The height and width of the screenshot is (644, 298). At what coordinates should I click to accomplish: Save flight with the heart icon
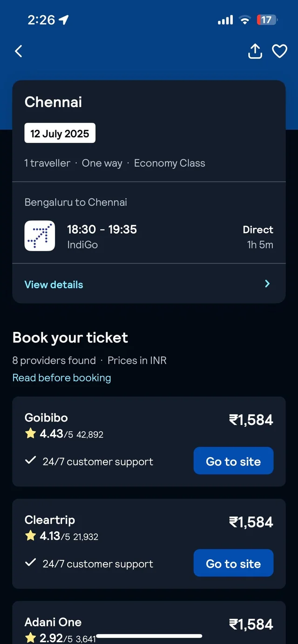[279, 51]
